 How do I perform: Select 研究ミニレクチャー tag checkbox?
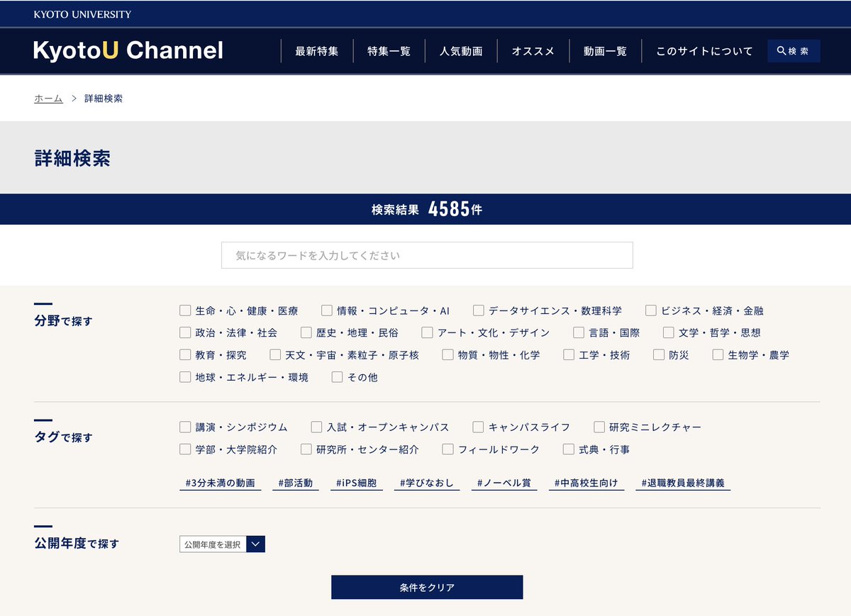pos(599,427)
